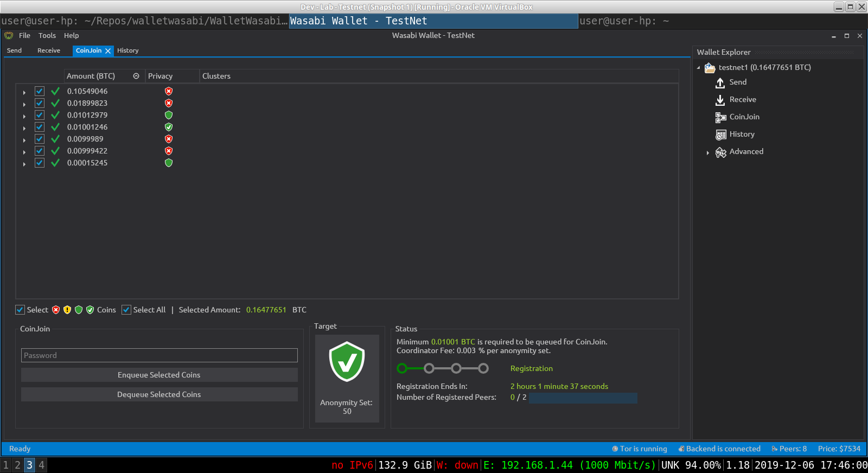Expand the 0.0099989 coin row
The width and height of the screenshot is (868, 473).
tap(24, 140)
